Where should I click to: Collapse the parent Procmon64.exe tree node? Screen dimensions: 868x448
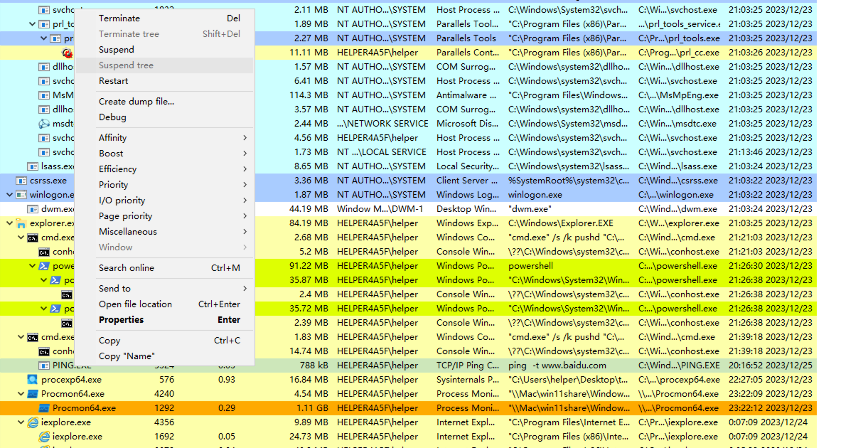pos(21,394)
